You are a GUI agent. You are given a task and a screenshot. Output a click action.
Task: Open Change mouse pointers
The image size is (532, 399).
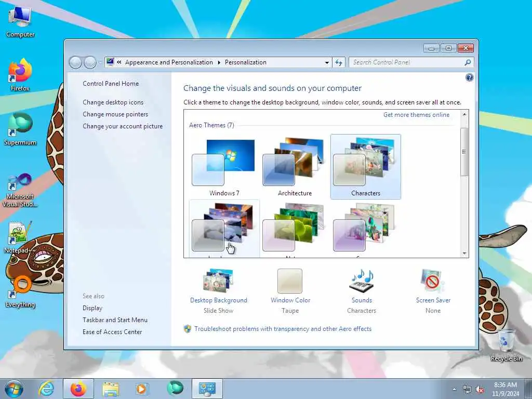pos(115,114)
